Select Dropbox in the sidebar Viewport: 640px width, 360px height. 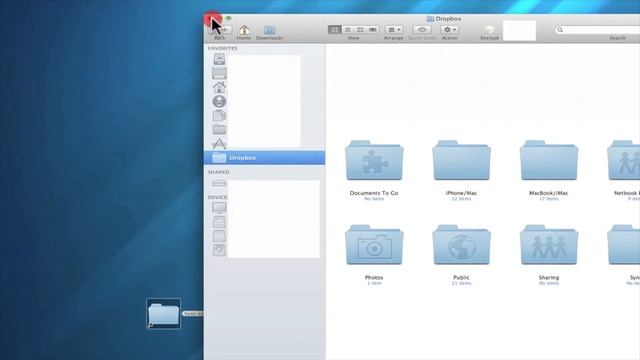coord(264,158)
